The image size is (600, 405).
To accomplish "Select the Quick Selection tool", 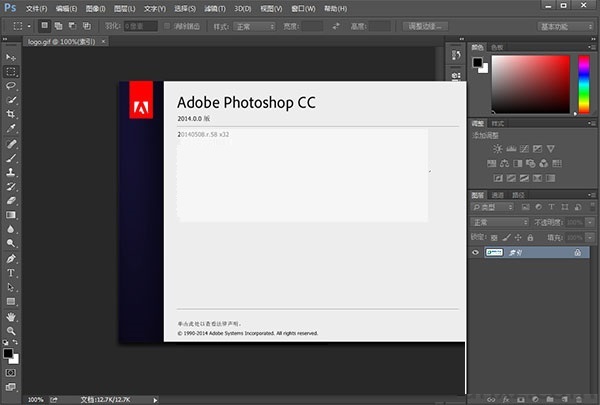I will click(x=11, y=100).
